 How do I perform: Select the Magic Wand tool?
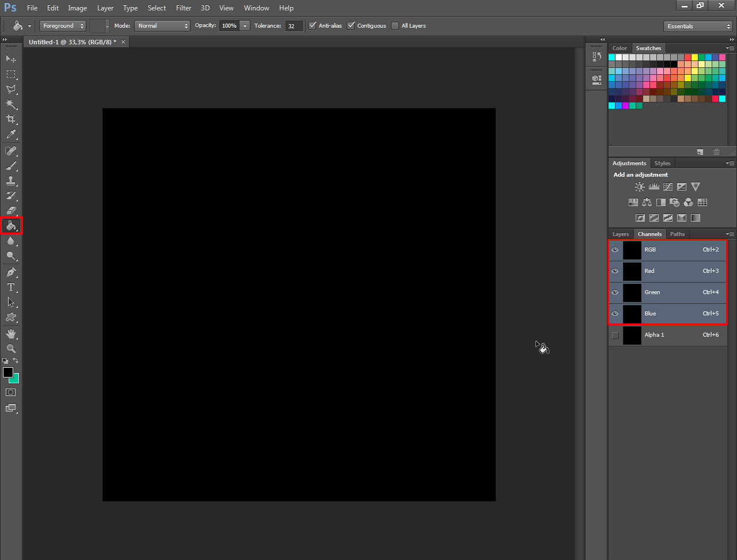[x=10, y=104]
